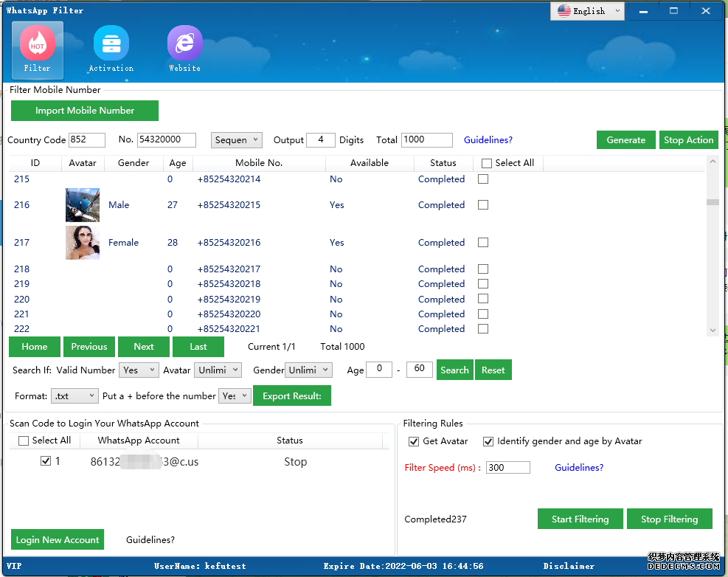Click the results list vertical scrollbar
The image size is (728, 577).
pos(712,251)
